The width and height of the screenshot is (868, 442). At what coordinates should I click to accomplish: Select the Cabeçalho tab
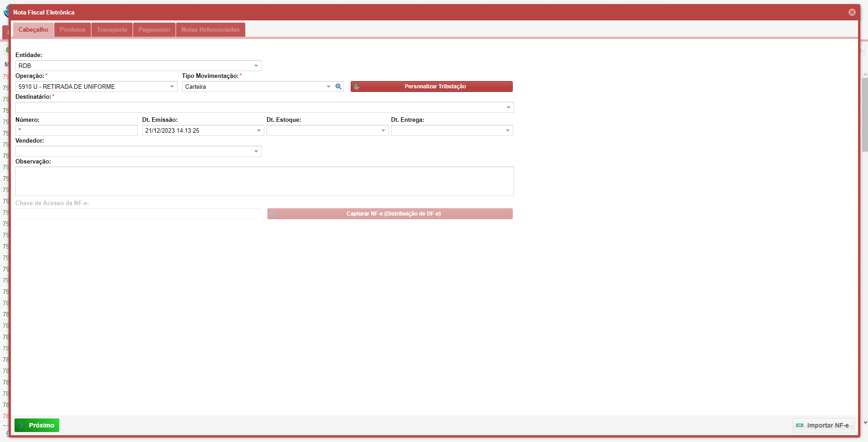tap(33, 30)
